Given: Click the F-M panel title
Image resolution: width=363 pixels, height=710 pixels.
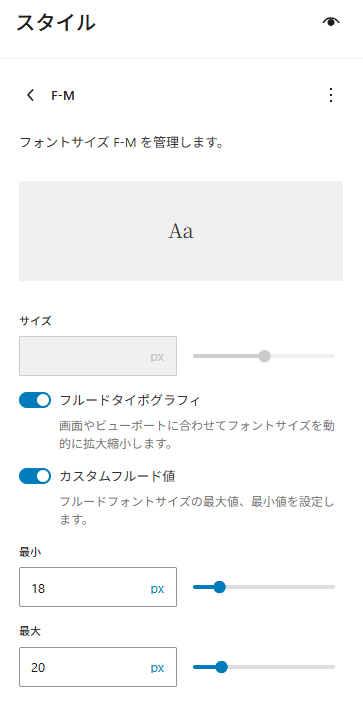Looking at the screenshot, I should (63, 96).
